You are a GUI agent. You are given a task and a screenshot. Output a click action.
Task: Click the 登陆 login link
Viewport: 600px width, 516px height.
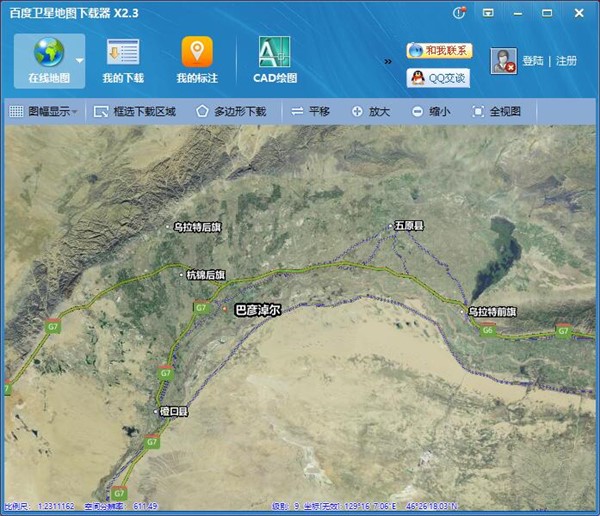(533, 61)
